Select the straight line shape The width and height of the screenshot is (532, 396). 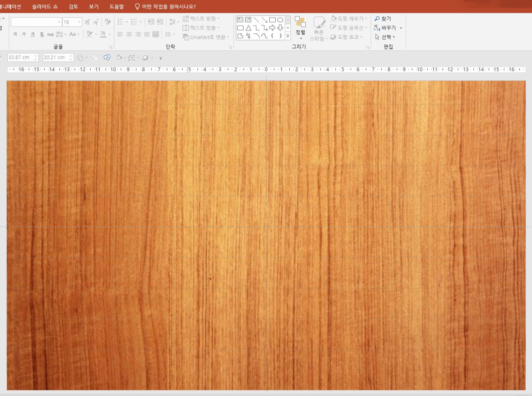click(x=256, y=20)
